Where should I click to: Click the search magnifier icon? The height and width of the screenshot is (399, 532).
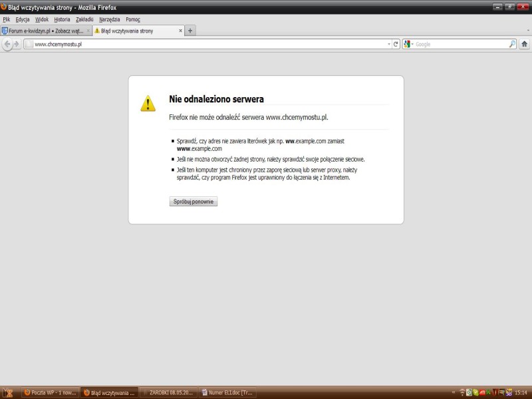tap(512, 44)
